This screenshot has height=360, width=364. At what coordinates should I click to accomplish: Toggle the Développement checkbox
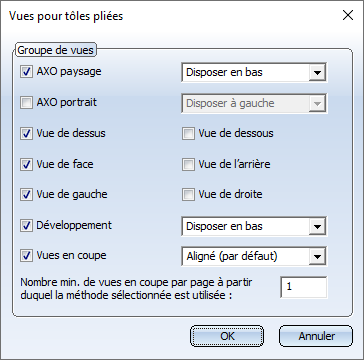point(26,226)
